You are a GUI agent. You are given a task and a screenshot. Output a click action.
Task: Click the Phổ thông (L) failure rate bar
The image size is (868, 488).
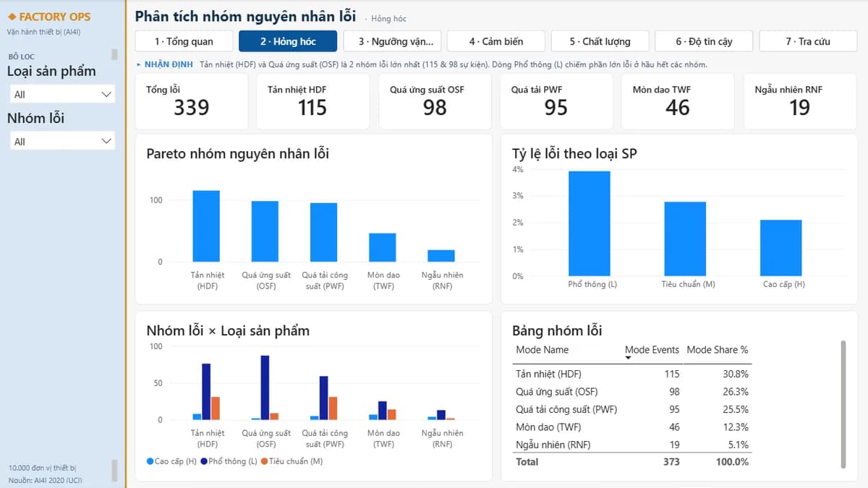coord(590,223)
